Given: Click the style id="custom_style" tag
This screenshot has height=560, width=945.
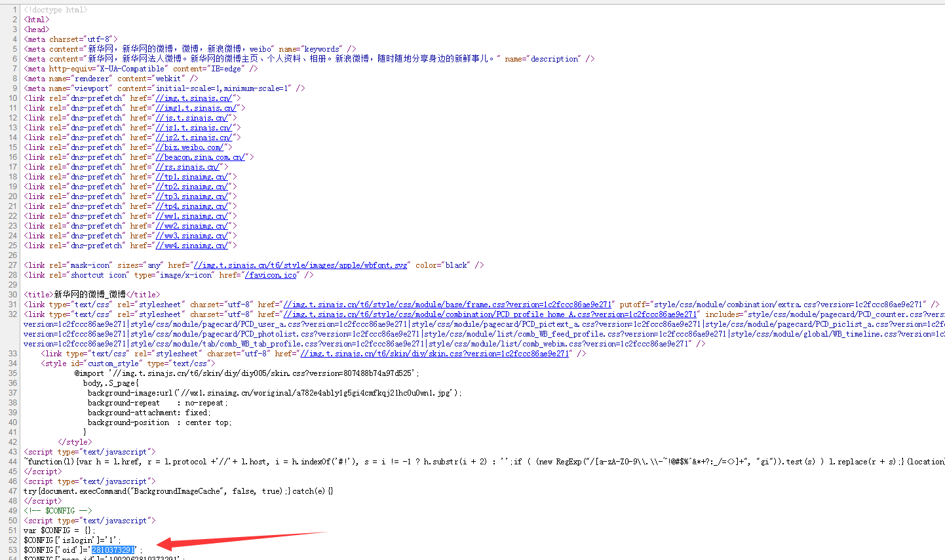Looking at the screenshot, I should tap(128, 364).
